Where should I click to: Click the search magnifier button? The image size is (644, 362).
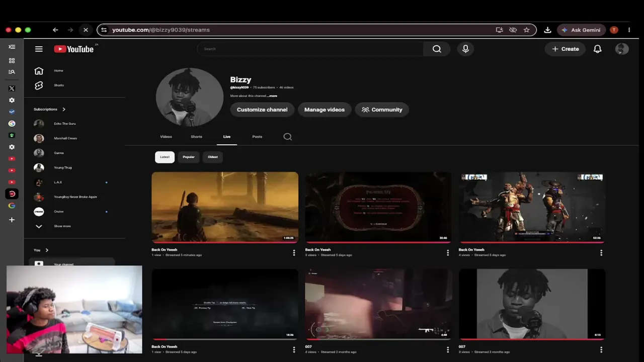tap(437, 49)
